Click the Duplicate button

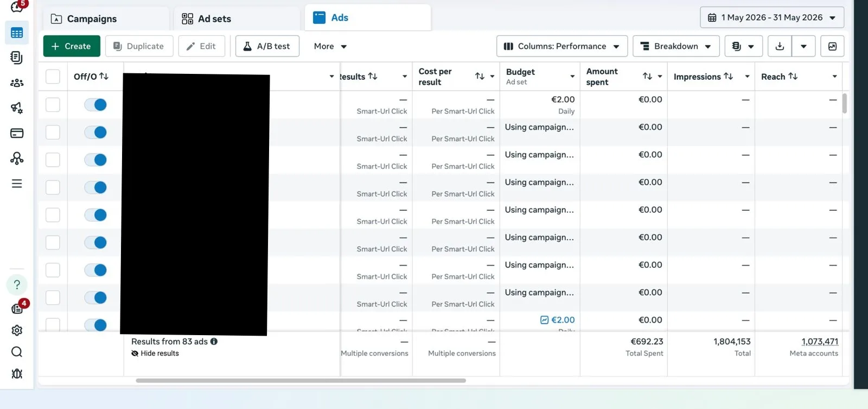point(139,46)
